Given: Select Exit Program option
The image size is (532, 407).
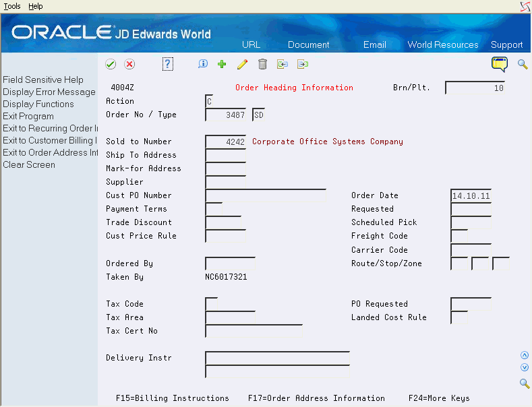Looking at the screenshot, I should pos(28,117).
